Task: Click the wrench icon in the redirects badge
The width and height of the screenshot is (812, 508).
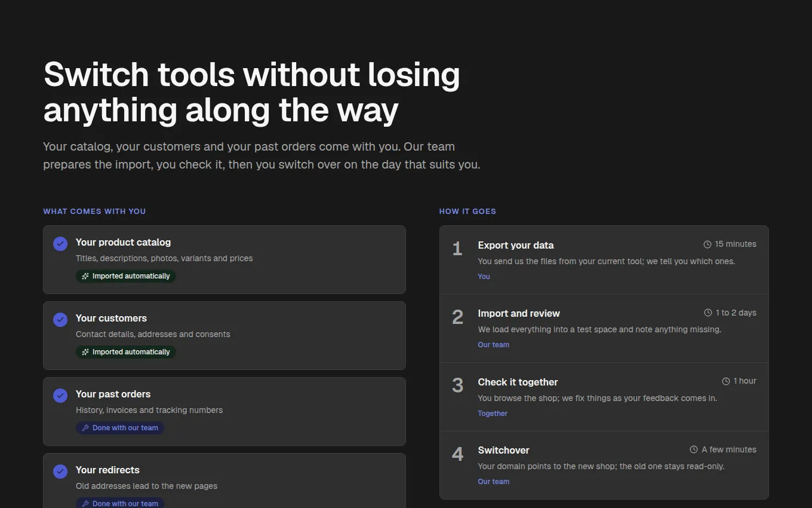Action: pos(85,504)
